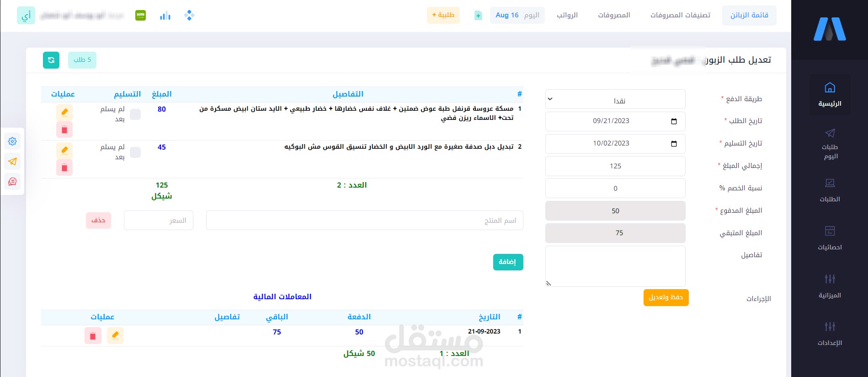This screenshot has width=868, height=377.
Task: Open the الرئيسية home sidebar item
Action: coord(830,94)
